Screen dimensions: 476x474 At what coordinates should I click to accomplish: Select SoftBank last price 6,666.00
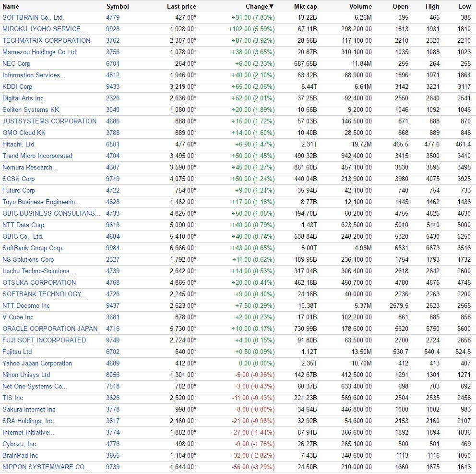183,248
